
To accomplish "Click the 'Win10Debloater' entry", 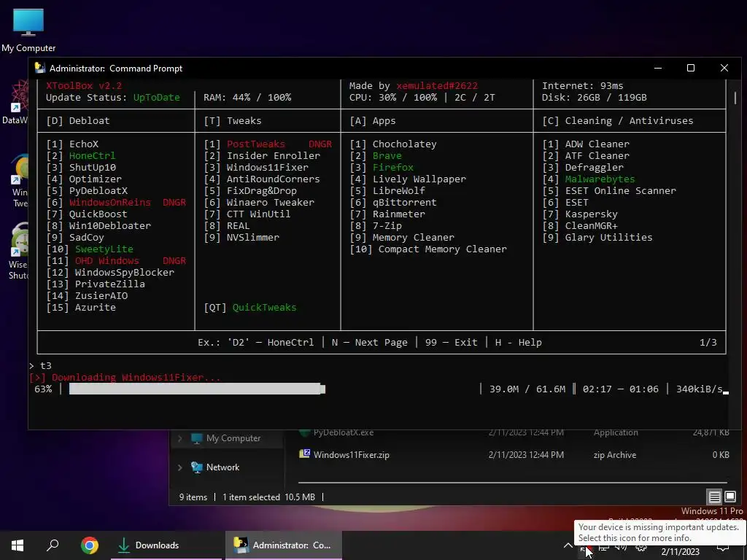I will pyautogui.click(x=110, y=226).
